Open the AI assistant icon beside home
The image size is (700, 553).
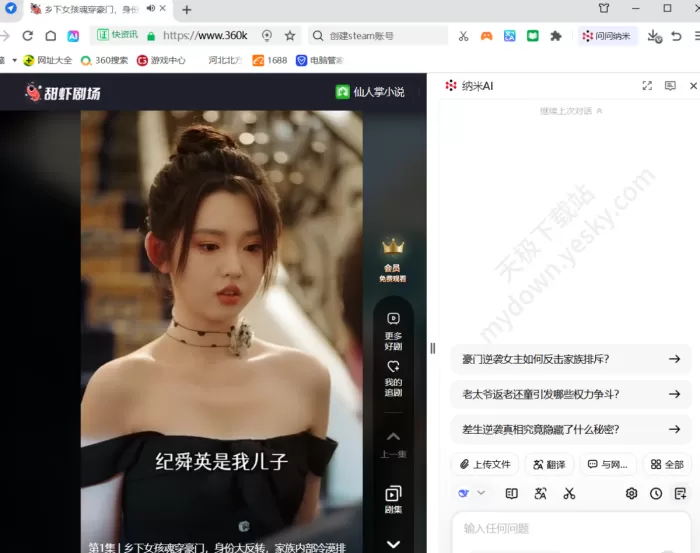click(73, 36)
